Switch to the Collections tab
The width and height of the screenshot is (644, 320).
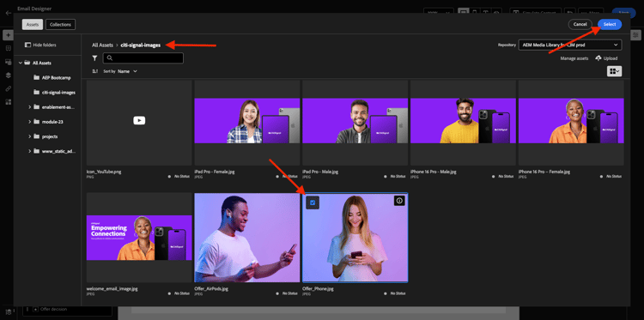click(x=60, y=25)
